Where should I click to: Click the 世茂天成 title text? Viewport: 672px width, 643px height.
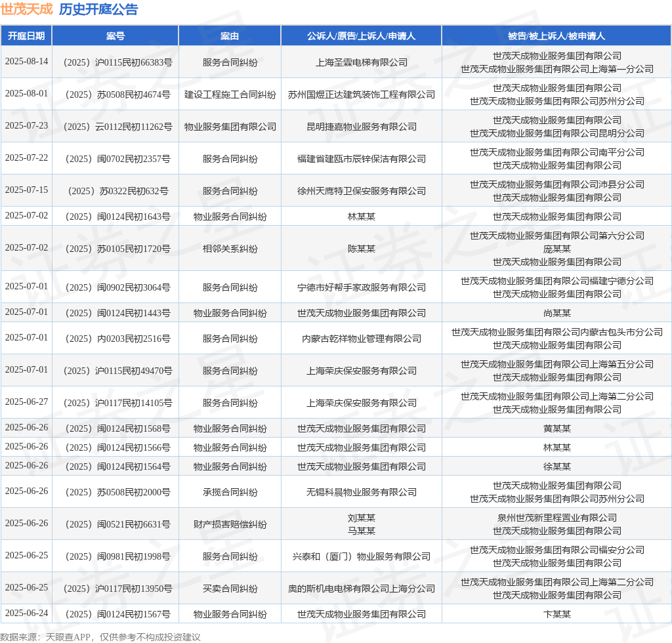pos(26,9)
